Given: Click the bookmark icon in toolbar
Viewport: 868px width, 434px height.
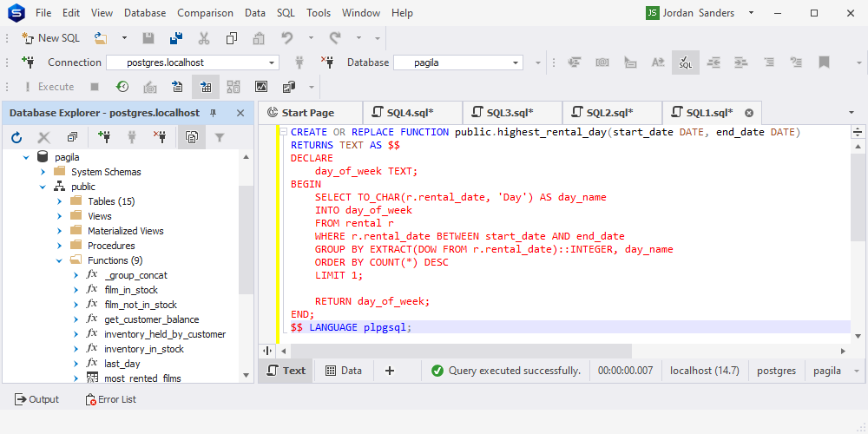Looking at the screenshot, I should click(x=824, y=62).
